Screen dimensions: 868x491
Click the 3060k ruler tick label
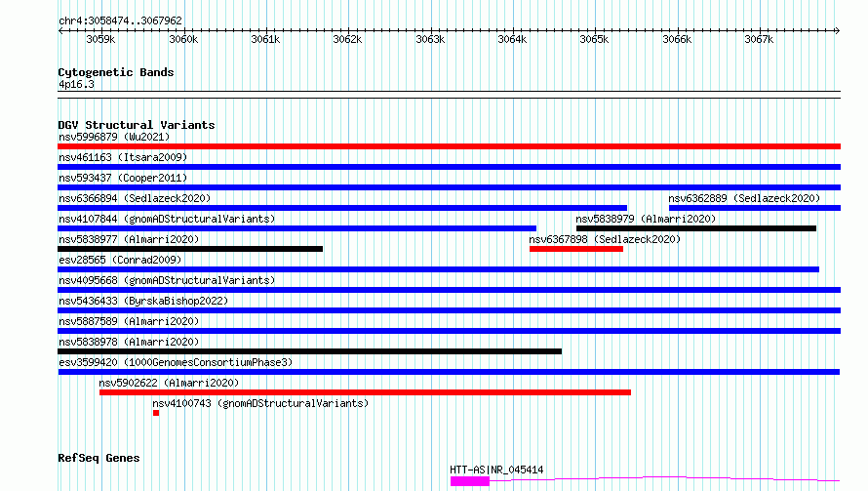183,39
